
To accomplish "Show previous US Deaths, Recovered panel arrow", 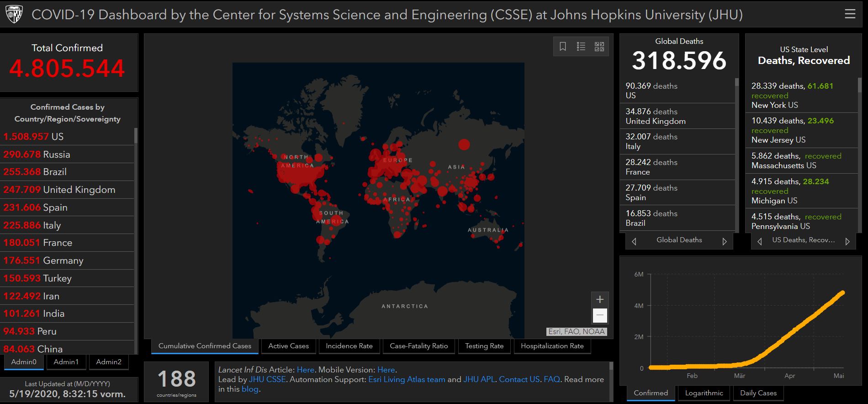I will (759, 241).
